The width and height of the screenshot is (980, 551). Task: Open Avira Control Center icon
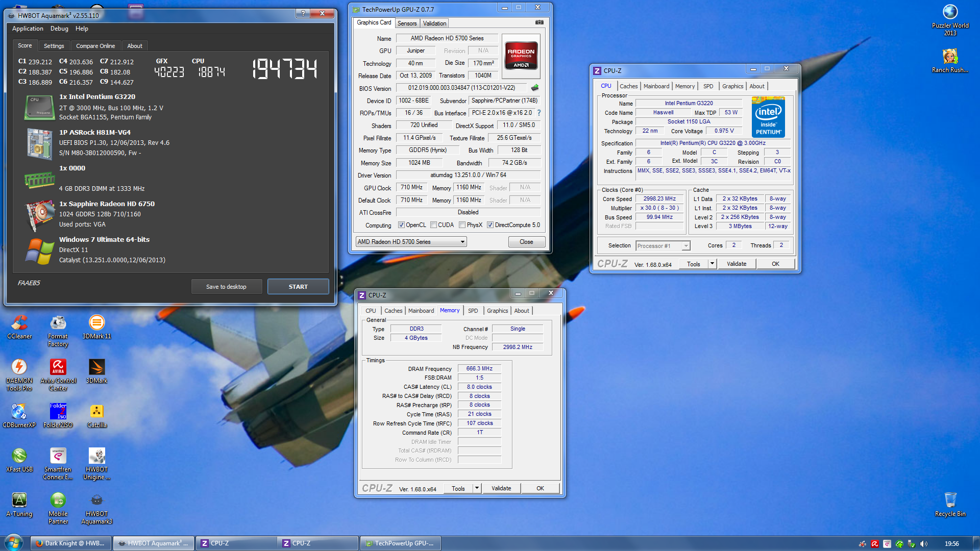click(x=58, y=374)
